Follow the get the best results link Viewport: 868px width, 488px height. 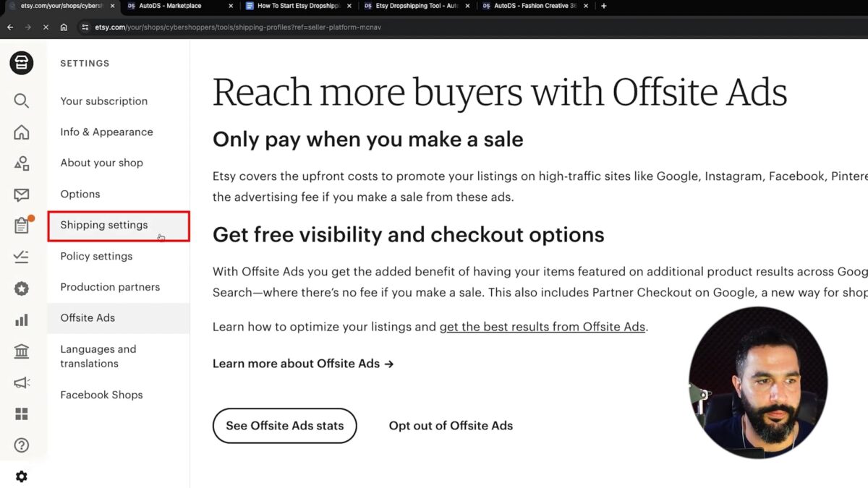pos(542,327)
